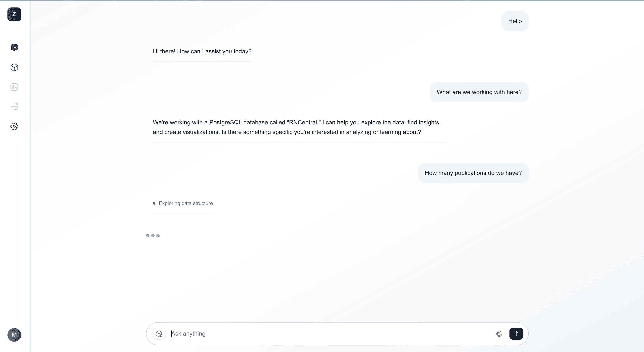Activate the microphone icon in the input bar
The image size is (644, 352).
[499, 333]
